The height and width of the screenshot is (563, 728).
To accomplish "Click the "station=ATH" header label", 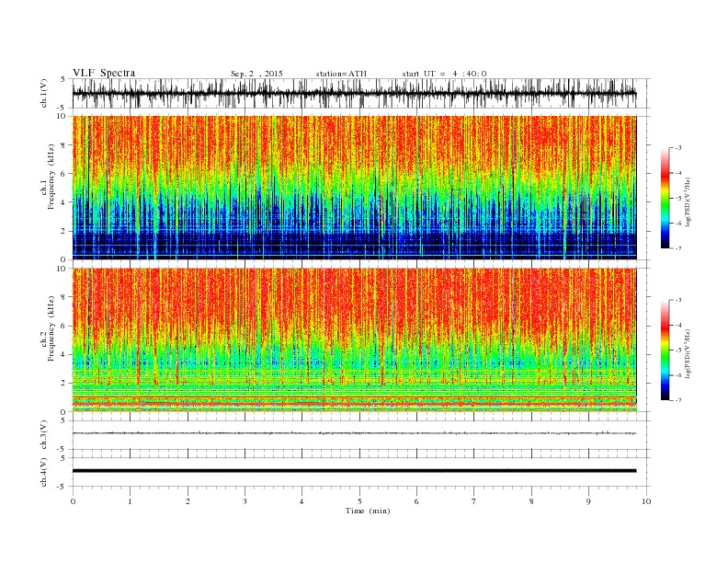I will click(341, 74).
